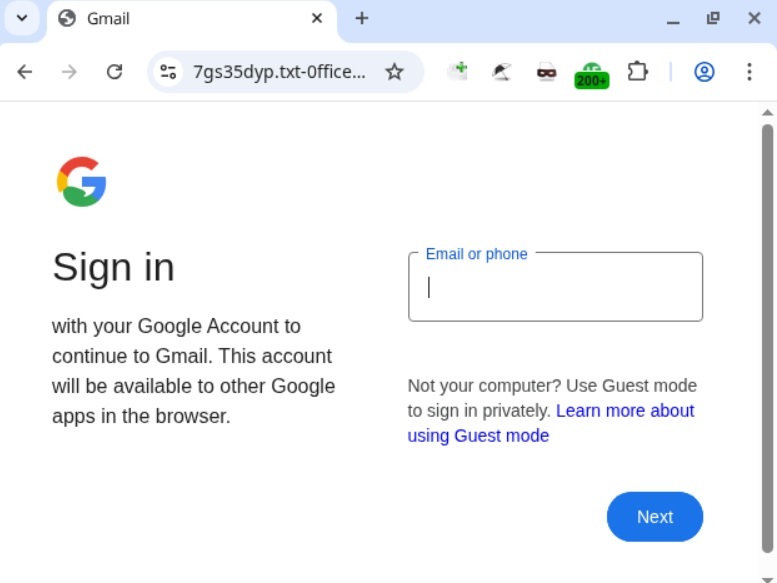777x583 pixels.
Task: Open a new tab with plus button
Action: click(x=362, y=18)
